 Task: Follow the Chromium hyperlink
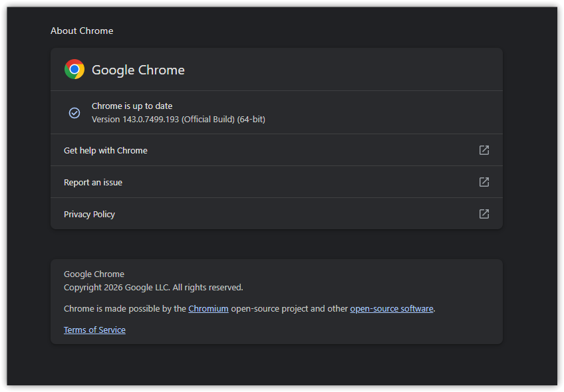point(208,309)
